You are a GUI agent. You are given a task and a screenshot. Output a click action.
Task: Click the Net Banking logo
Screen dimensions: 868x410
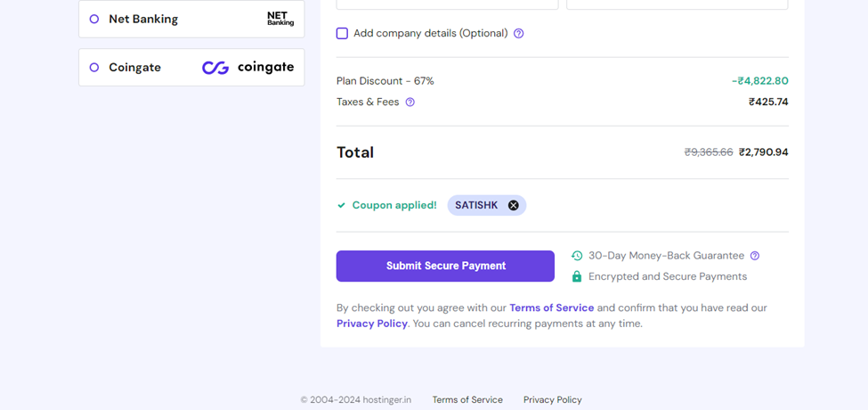280,19
